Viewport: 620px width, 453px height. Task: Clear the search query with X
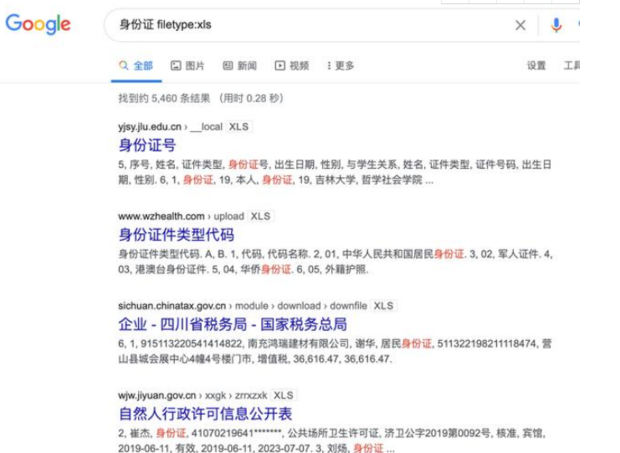pyautogui.click(x=520, y=25)
